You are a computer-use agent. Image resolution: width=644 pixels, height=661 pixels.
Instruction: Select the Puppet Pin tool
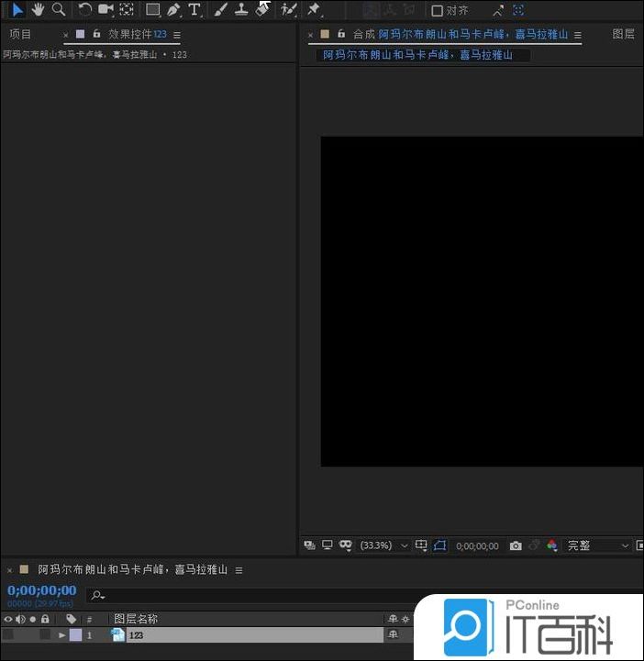click(314, 10)
